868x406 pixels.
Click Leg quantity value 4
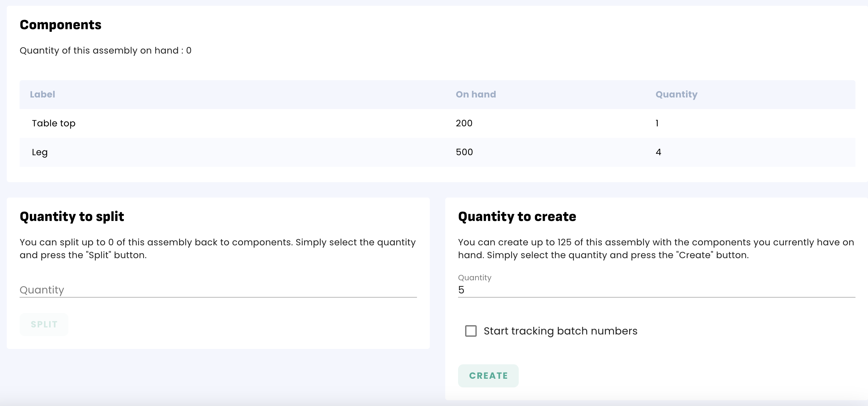(658, 152)
